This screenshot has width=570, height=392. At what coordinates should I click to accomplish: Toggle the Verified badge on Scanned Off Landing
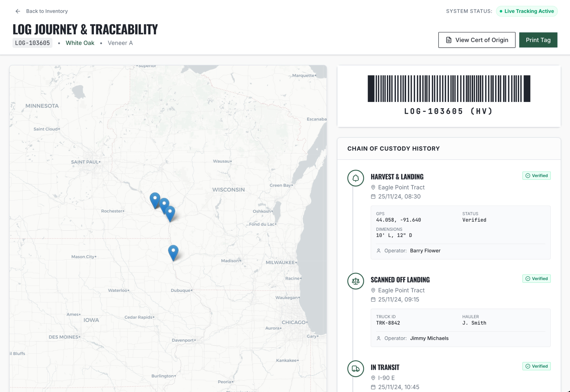pos(536,279)
